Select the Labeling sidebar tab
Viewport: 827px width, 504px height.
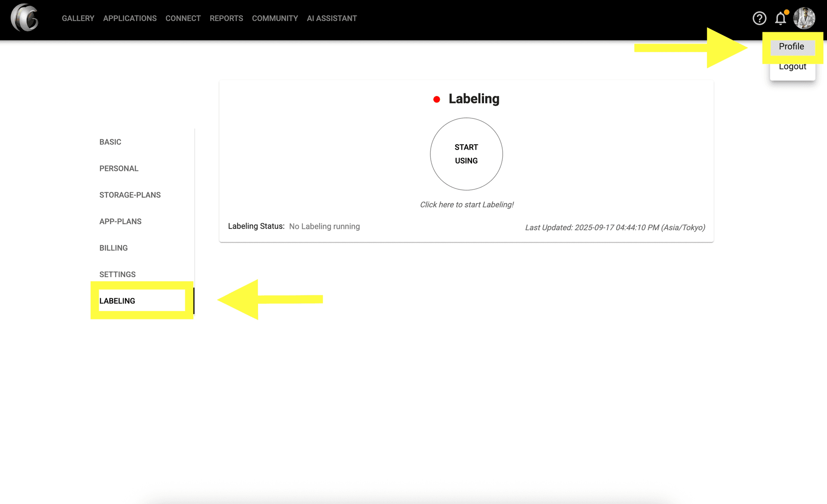(117, 301)
